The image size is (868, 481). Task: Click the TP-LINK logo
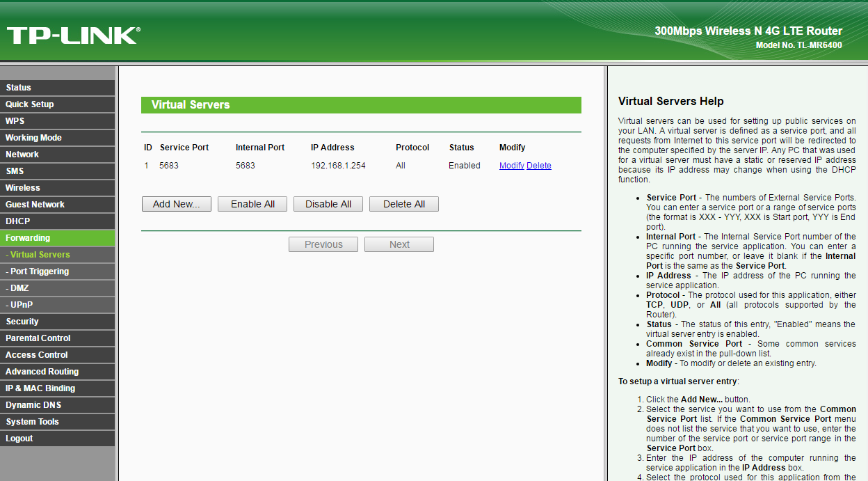73,36
